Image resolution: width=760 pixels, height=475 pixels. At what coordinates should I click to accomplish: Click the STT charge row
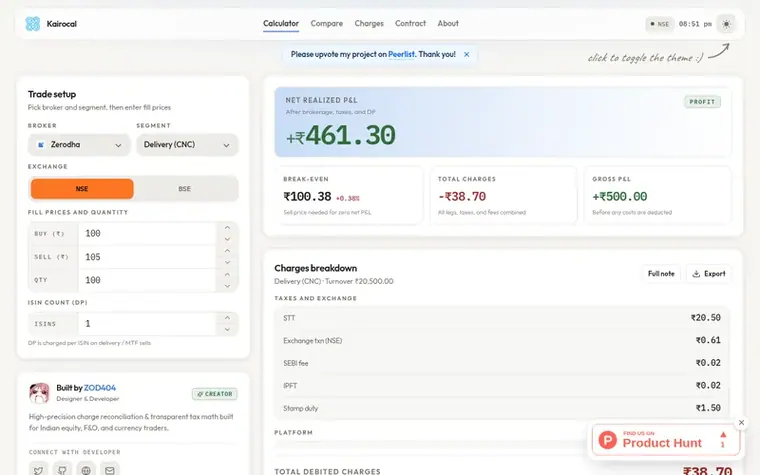pyautogui.click(x=502, y=318)
